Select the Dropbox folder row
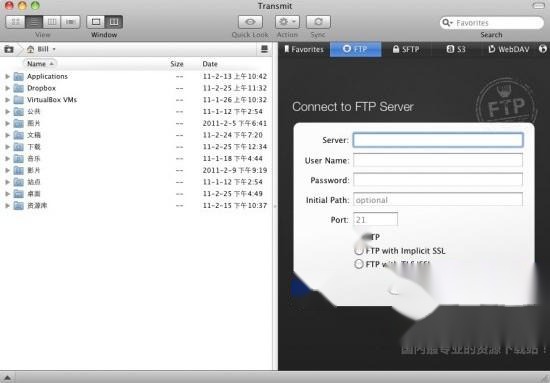The image size is (550, 383). 136,88
